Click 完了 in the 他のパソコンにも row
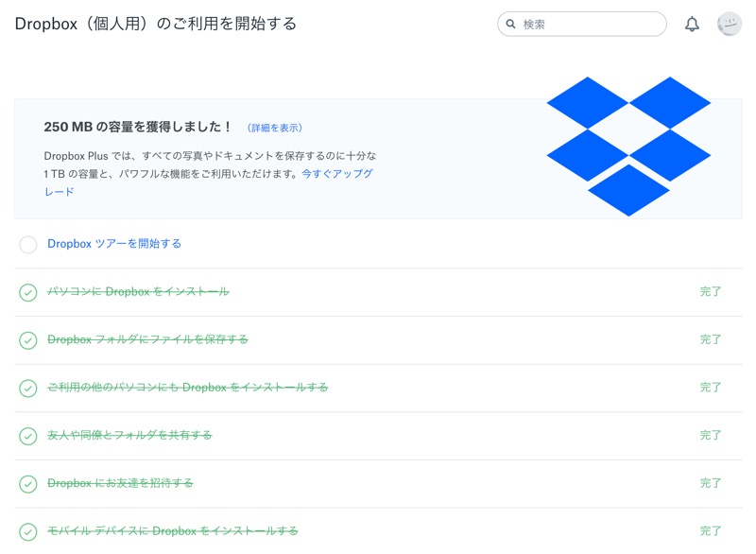Screen dimensions: 756x554 [711, 387]
